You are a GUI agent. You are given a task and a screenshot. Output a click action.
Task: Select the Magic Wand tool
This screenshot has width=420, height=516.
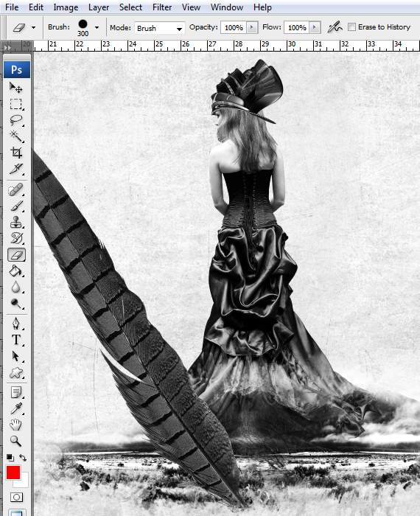click(x=15, y=136)
